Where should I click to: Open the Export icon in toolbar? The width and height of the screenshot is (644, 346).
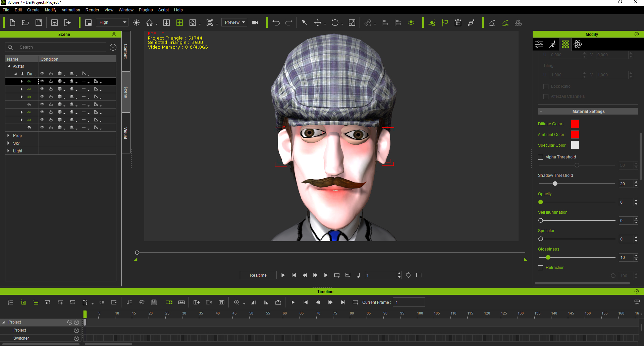pyautogui.click(x=67, y=23)
